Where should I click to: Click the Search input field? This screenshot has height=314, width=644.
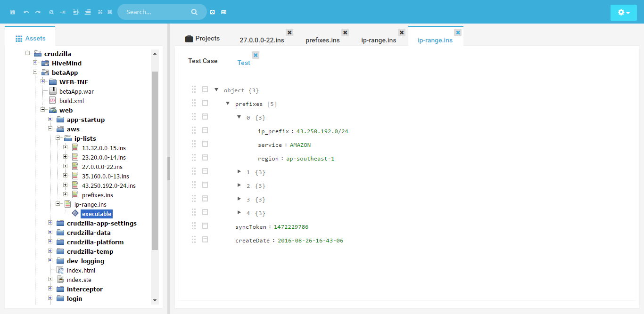point(156,12)
